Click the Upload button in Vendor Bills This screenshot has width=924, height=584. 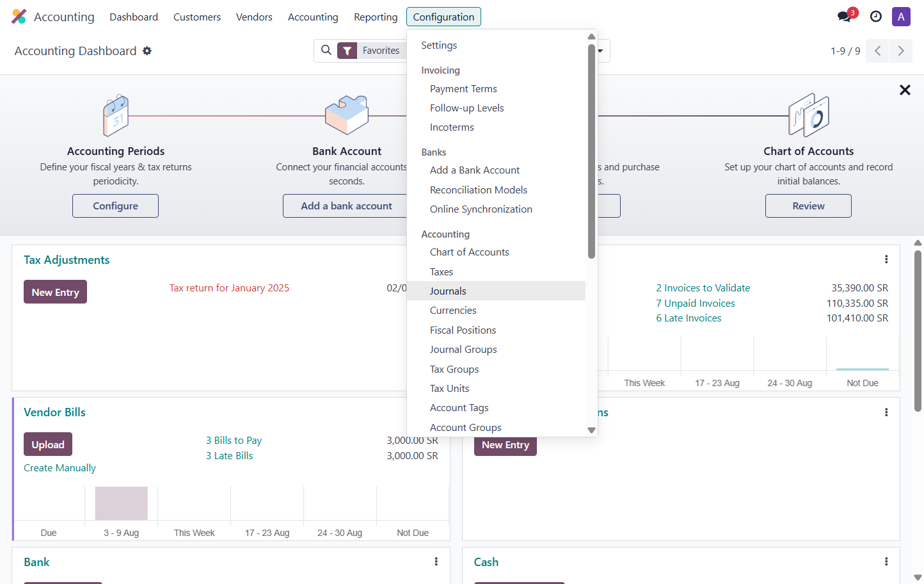[x=48, y=444]
